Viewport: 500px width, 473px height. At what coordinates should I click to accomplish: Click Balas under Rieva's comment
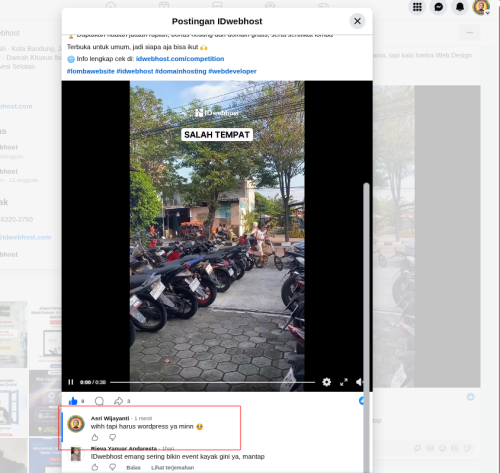pos(133,468)
